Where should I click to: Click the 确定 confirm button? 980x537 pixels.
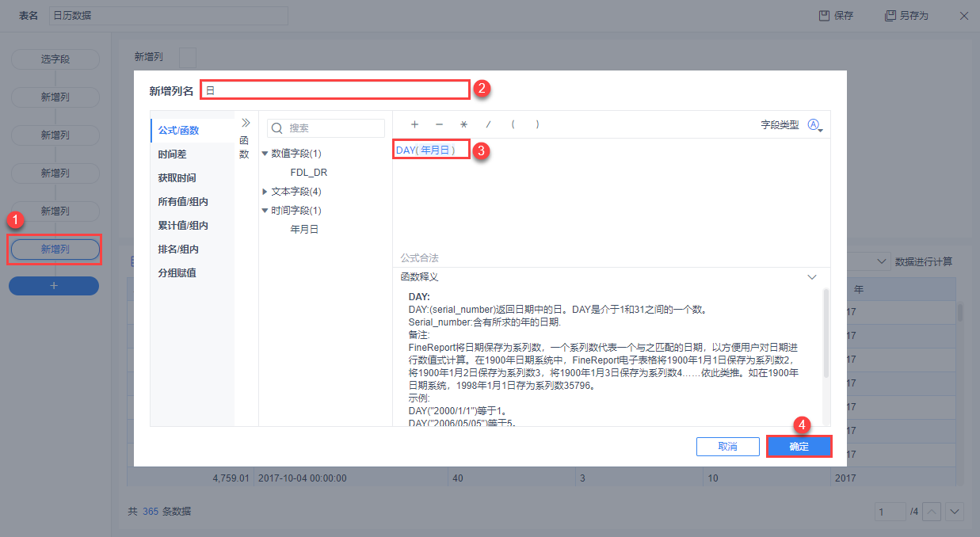tap(799, 447)
